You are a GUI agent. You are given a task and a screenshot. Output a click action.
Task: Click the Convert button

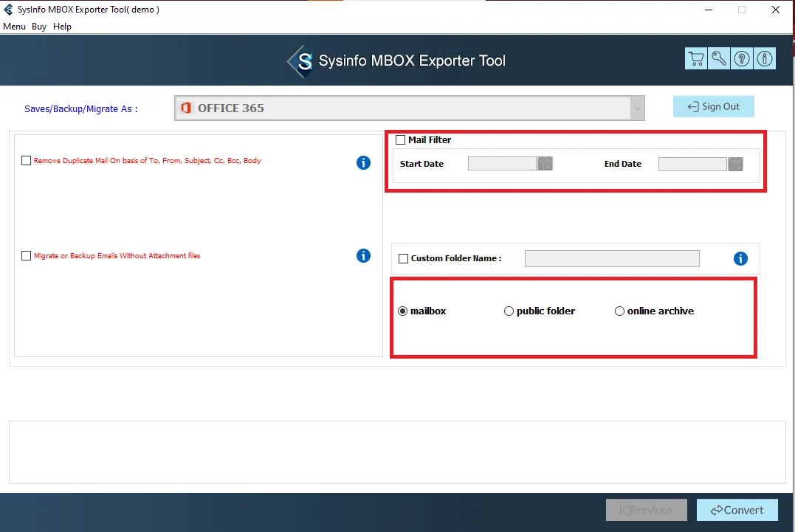point(737,510)
